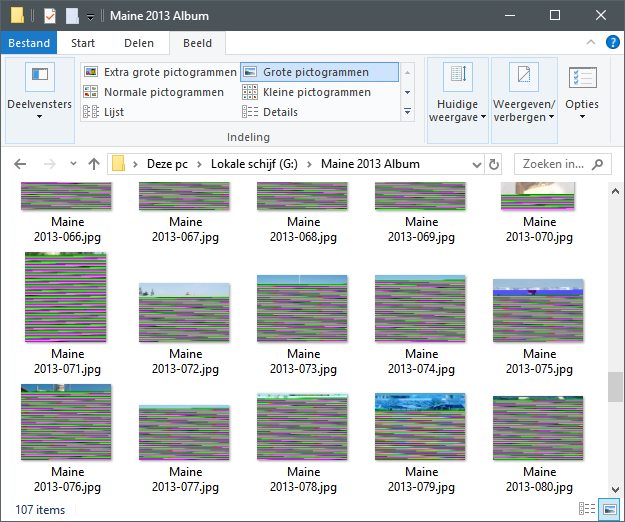This screenshot has height=522, width=625.
Task: Expand chevron after Deze pc breadcrumb
Action: point(199,164)
